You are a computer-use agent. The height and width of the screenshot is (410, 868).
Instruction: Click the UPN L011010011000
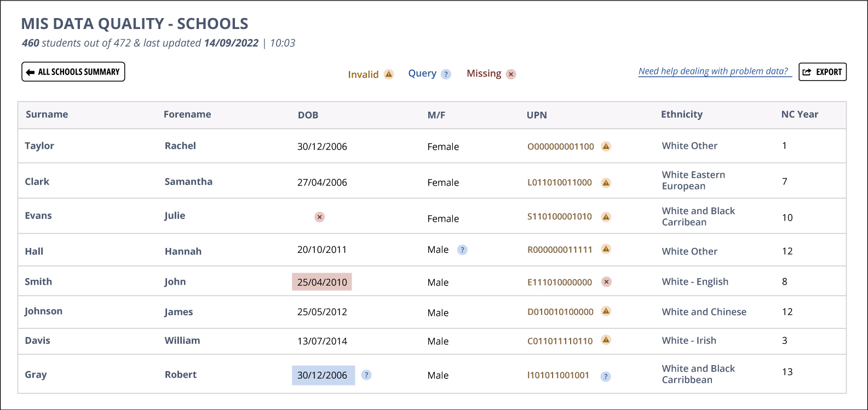pyautogui.click(x=560, y=183)
